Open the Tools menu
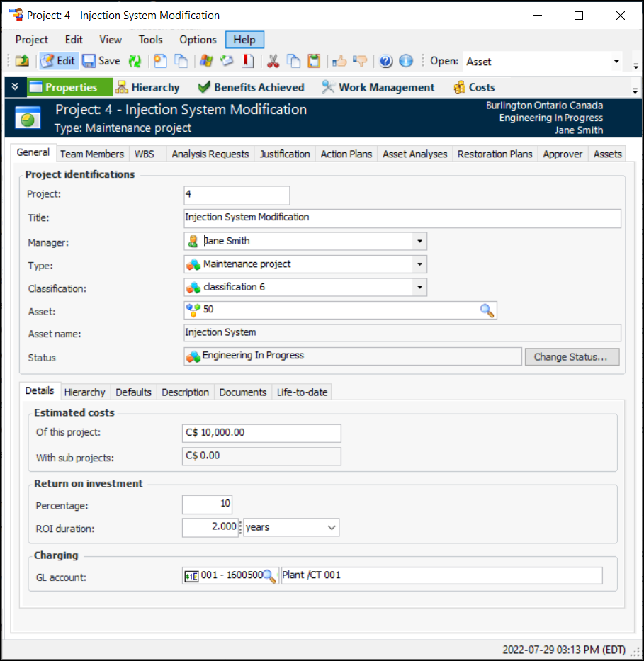The image size is (644, 661). tap(150, 40)
